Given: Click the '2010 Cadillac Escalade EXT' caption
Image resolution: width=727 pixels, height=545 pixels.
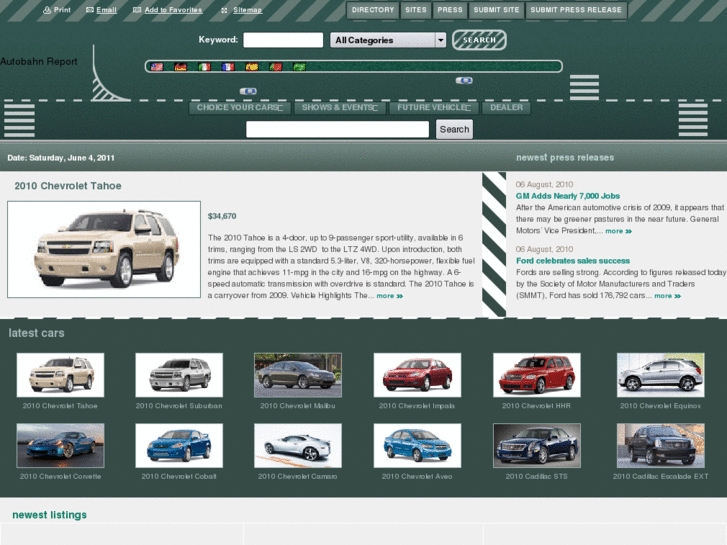Looking at the screenshot, I should 661,476.
